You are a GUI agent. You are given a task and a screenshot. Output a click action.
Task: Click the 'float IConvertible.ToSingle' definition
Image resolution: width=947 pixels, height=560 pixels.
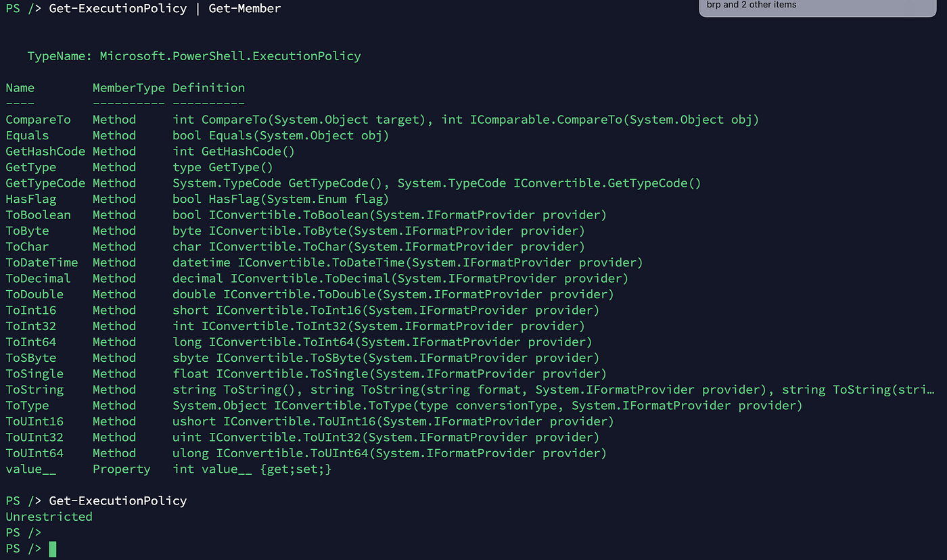pyautogui.click(x=390, y=374)
